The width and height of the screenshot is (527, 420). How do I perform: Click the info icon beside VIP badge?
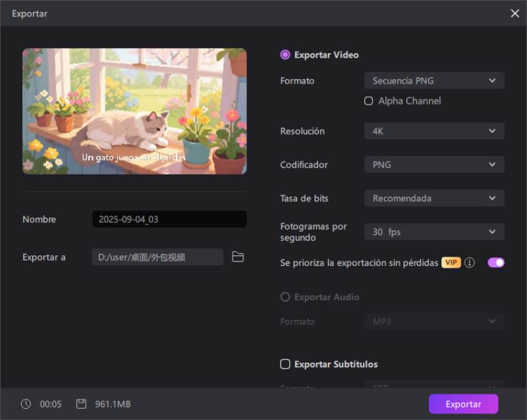470,263
